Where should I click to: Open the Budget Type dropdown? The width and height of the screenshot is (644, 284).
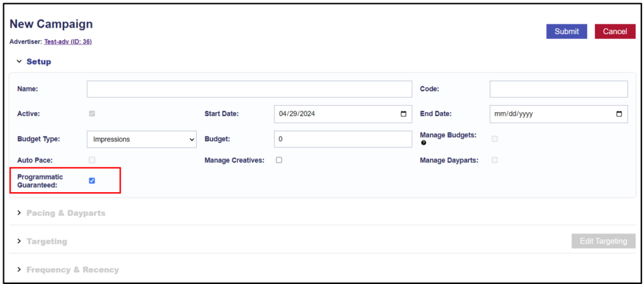click(142, 139)
